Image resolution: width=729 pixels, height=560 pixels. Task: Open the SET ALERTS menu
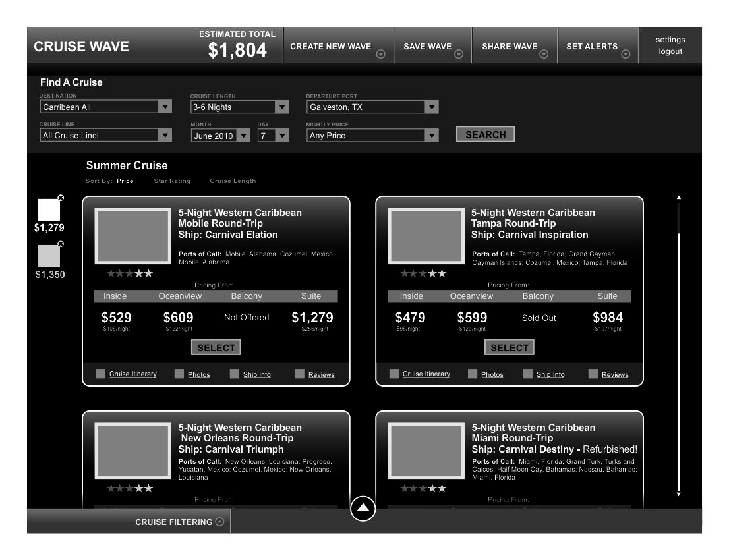pos(598,45)
